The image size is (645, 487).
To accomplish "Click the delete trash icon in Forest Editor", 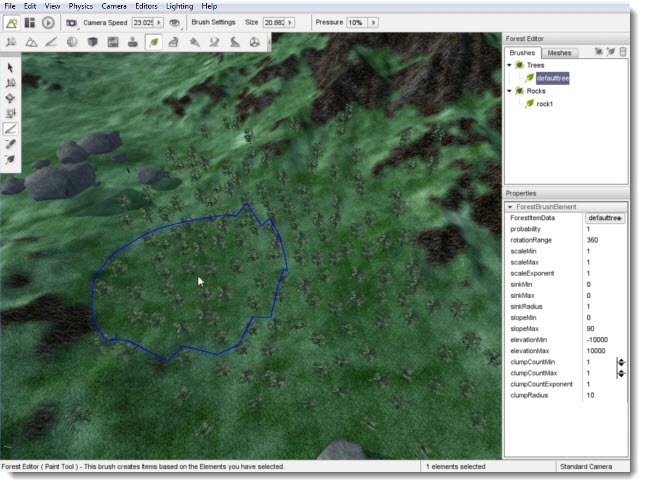I will pos(623,51).
